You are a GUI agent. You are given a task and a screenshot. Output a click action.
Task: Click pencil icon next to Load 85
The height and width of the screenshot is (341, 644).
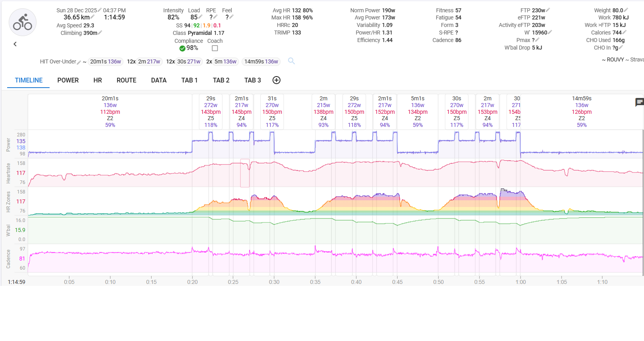200,17
